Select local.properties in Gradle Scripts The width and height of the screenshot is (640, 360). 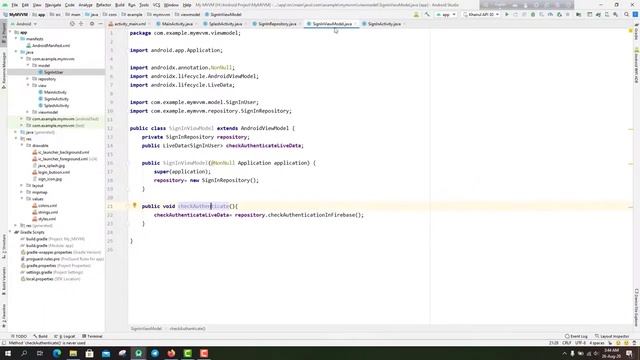click(x=40, y=279)
